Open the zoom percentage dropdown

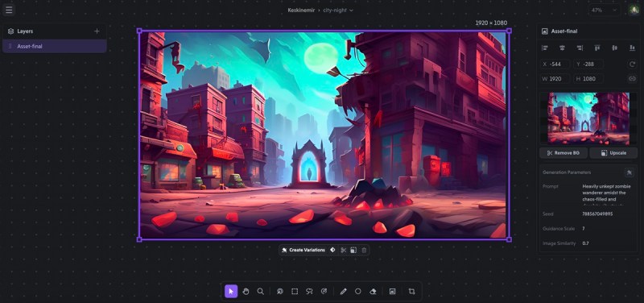(x=605, y=10)
